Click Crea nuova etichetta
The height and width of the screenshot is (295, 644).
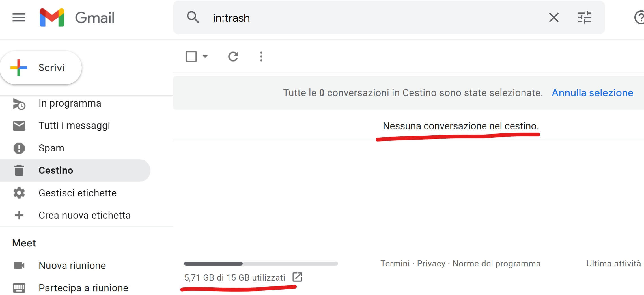click(84, 215)
